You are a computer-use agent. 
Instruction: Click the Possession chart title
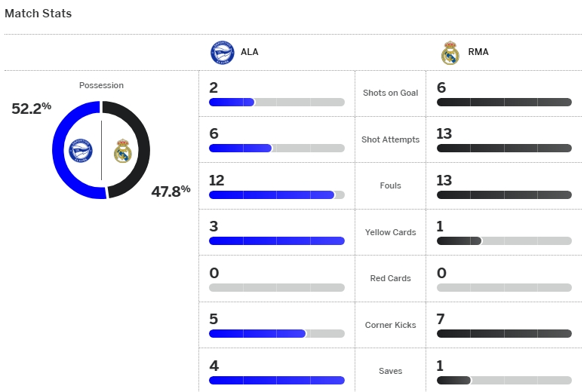(101, 85)
